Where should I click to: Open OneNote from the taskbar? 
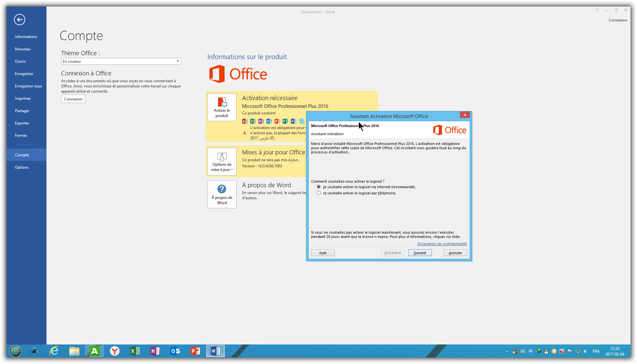(x=155, y=351)
